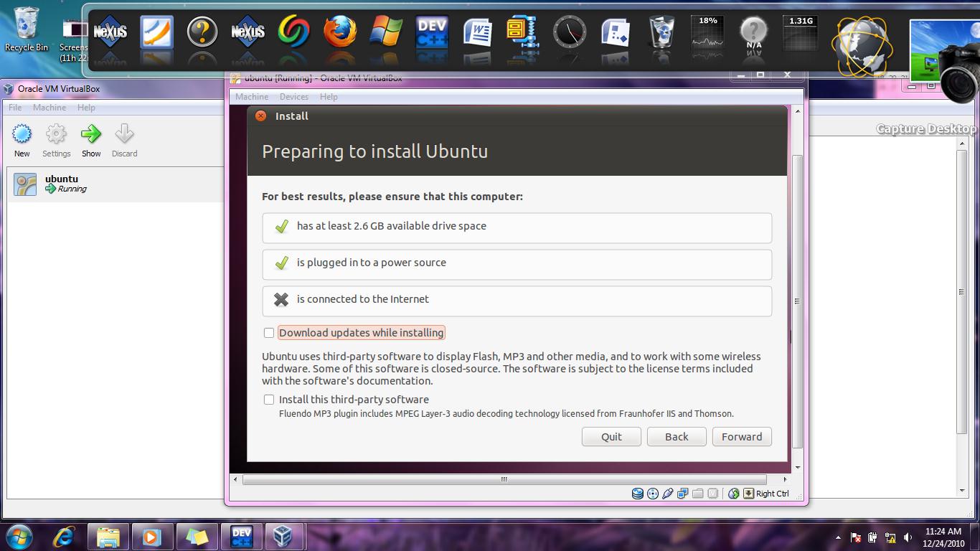The image size is (980, 551).
Task: Open Settings gear in VirtualBox Manager toolbar
Action: click(56, 134)
